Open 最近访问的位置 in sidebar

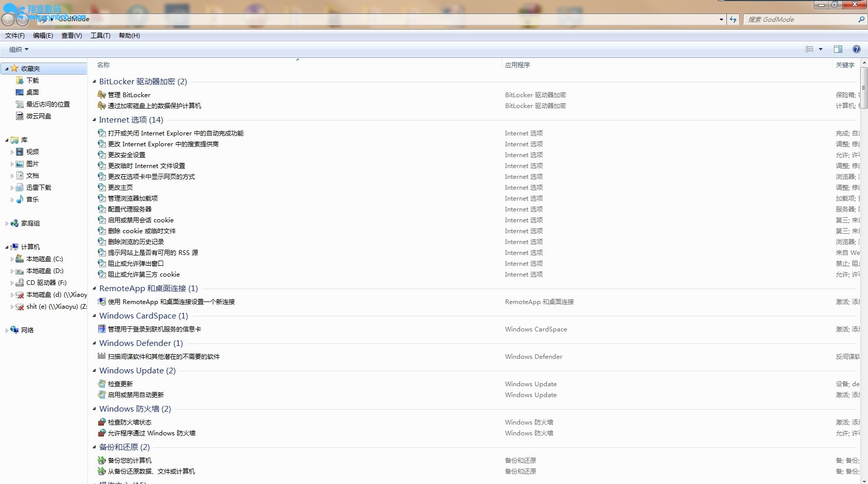48,104
